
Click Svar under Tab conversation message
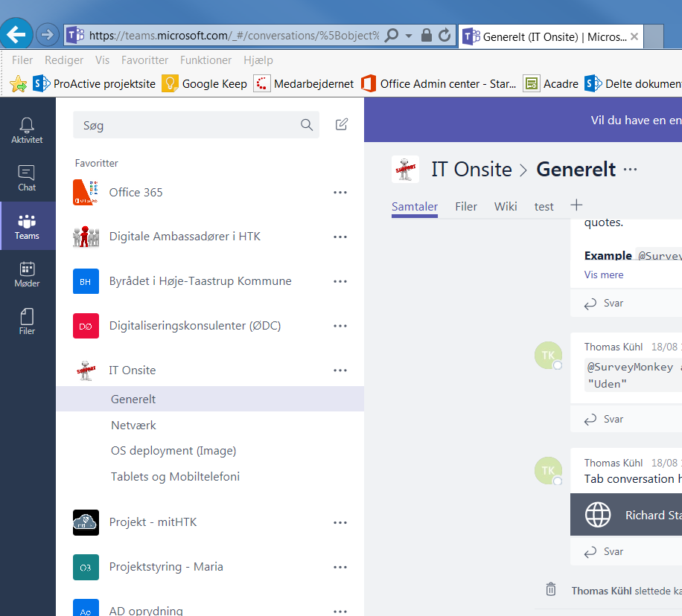click(x=604, y=552)
